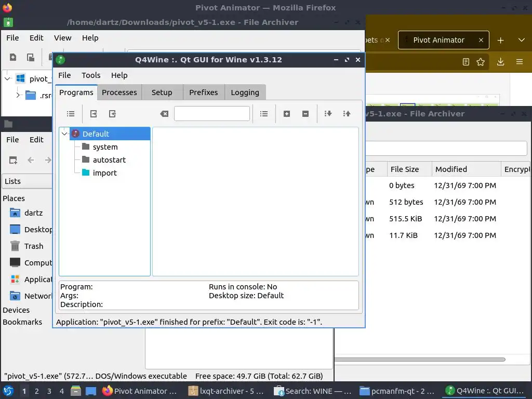Click the sort ascending icon in Q4Wine
Image resolution: width=532 pixels, height=399 pixels.
pos(347,114)
